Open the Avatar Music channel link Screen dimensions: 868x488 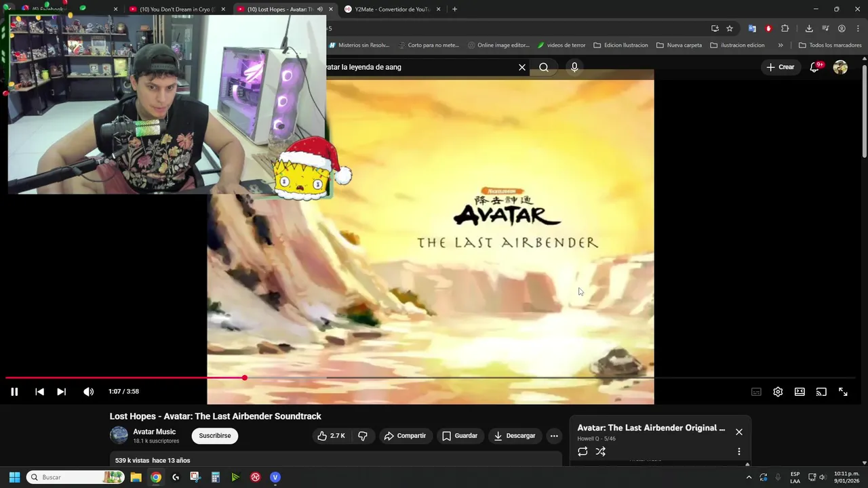click(x=154, y=432)
